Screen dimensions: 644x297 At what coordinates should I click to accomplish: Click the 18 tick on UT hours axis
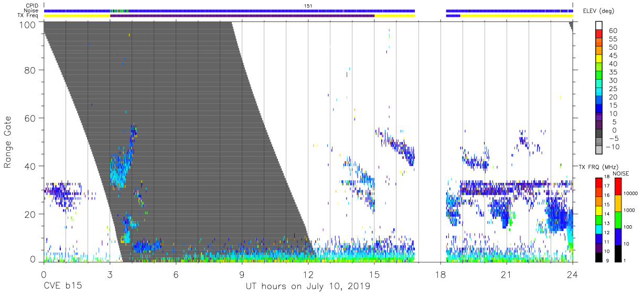[x=441, y=274]
